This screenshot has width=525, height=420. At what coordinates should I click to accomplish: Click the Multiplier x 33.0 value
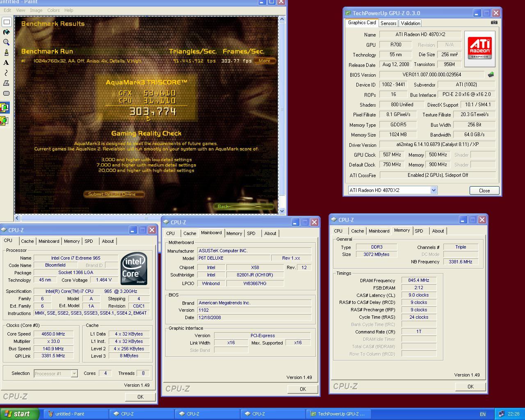tap(53, 341)
